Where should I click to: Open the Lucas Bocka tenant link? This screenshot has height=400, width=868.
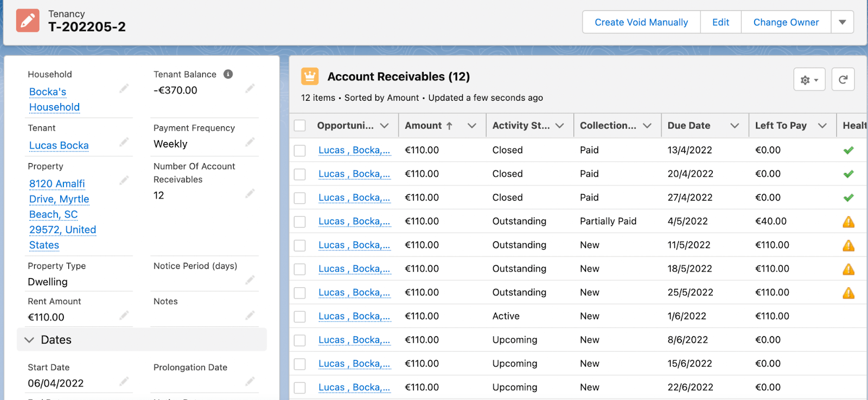[59, 145]
